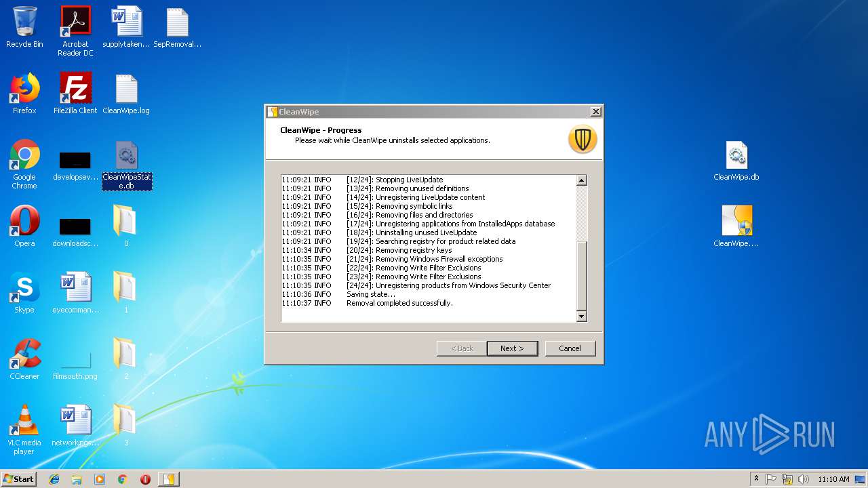
Task: Launch Google Chrome desktop shortcut
Action: pos(24,164)
